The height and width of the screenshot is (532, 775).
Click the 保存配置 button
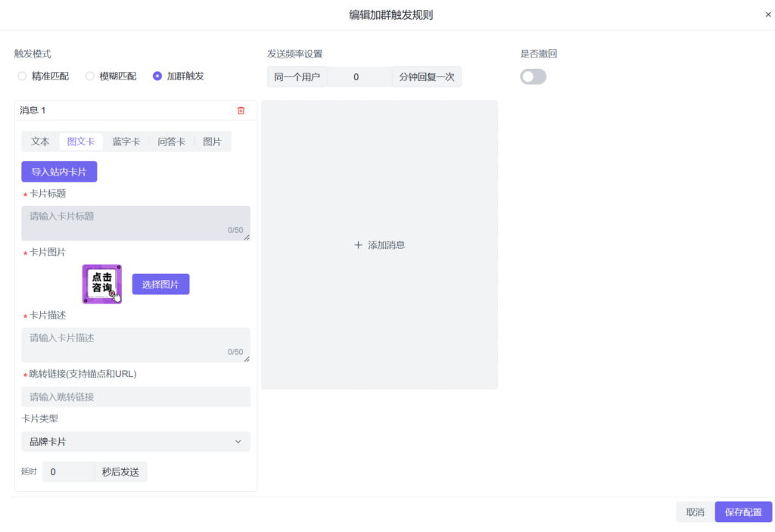tap(742, 512)
